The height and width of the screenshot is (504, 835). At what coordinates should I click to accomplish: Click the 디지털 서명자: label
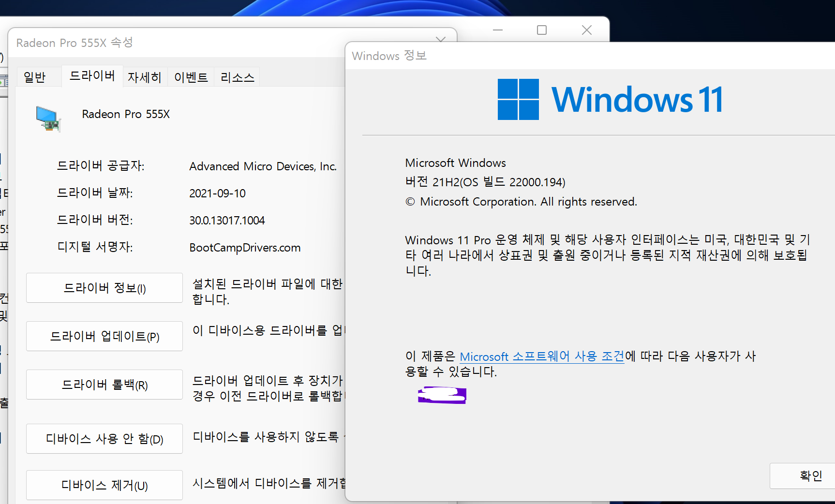click(x=95, y=247)
